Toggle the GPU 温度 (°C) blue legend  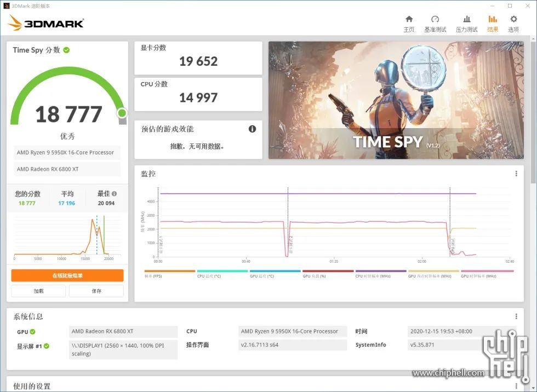click(x=275, y=274)
